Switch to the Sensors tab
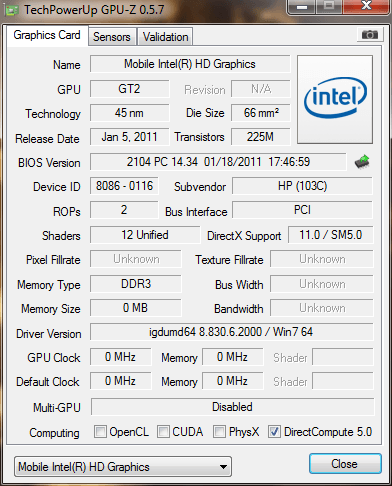The image size is (392, 486). 112,37
